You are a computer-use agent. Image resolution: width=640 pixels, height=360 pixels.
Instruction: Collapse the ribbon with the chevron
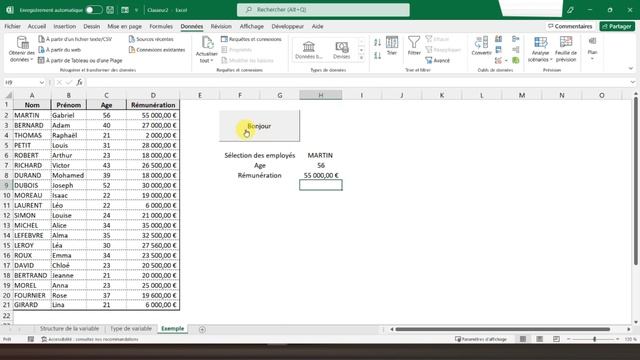click(631, 69)
